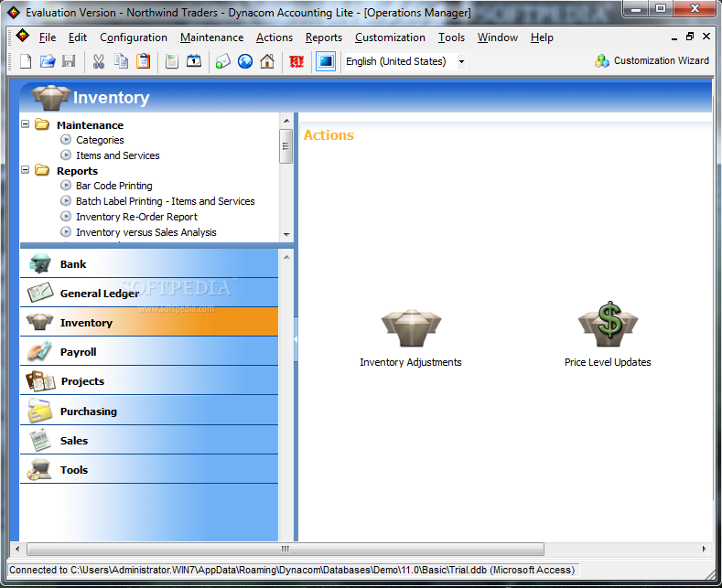Switch to the Sales module
Image resolution: width=722 pixels, height=588 pixels.
(x=149, y=440)
